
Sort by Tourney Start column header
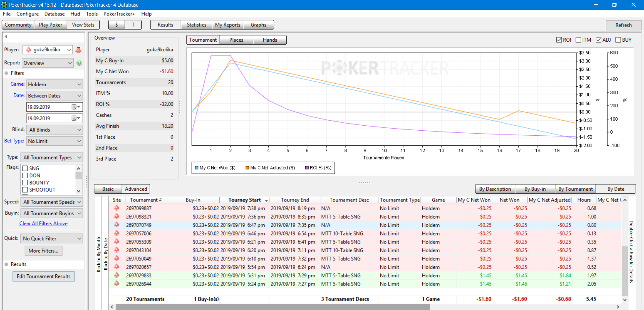pyautogui.click(x=245, y=200)
